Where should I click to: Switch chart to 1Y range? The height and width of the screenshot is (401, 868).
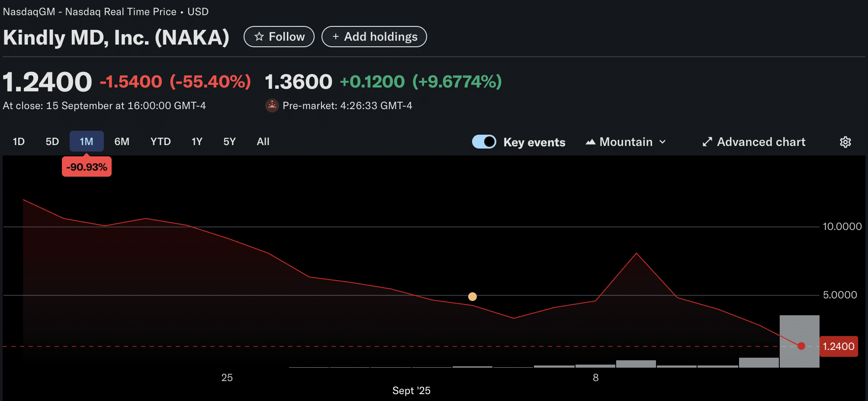(197, 142)
